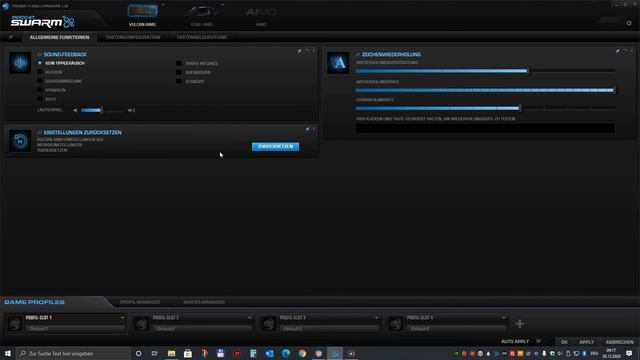Screen dimensions: 640x360
Task: Open Task View from the taskbar
Action: (x=155, y=353)
